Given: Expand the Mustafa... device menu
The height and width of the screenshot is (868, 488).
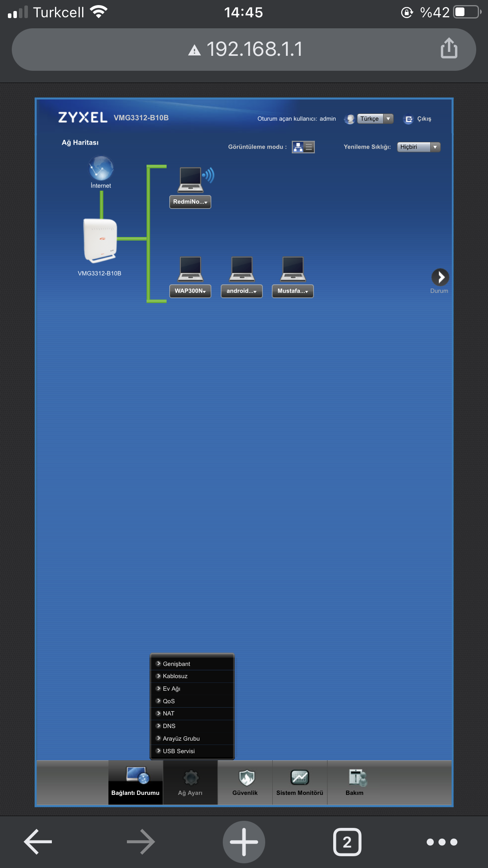Looking at the screenshot, I should pos(293,291).
